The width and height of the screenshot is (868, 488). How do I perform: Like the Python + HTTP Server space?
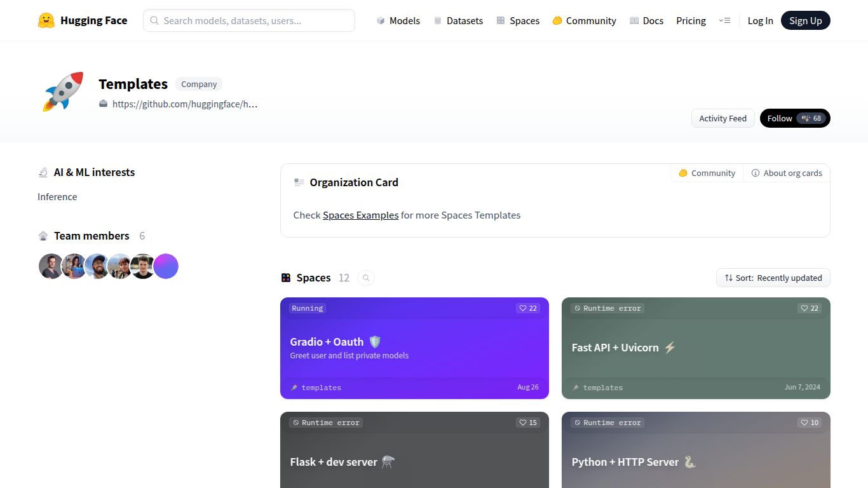[810, 423]
